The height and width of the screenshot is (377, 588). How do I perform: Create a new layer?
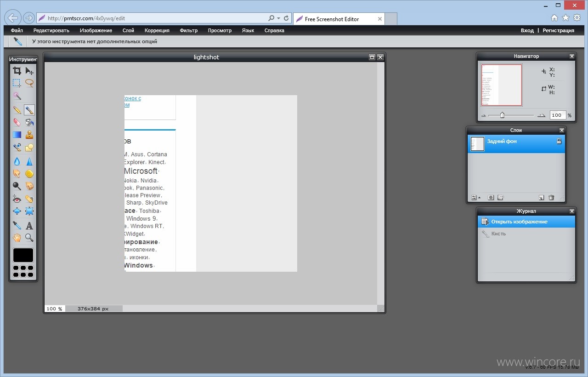tap(542, 198)
